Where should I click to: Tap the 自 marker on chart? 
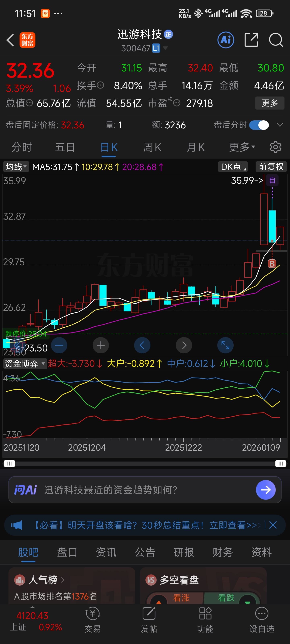click(x=272, y=180)
